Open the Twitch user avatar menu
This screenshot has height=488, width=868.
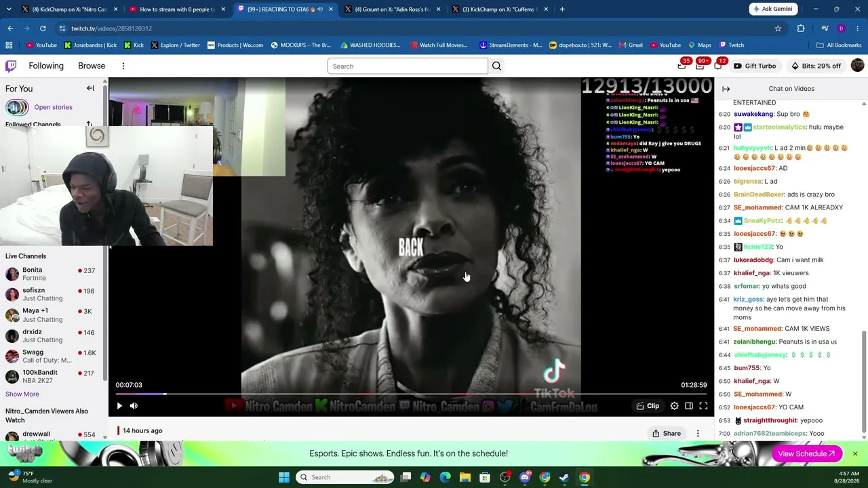[857, 66]
